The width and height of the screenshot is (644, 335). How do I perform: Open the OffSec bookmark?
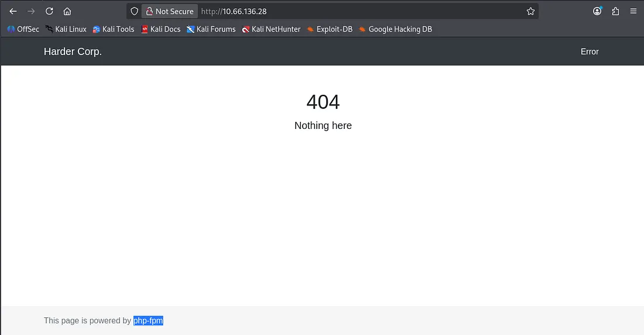click(x=23, y=29)
